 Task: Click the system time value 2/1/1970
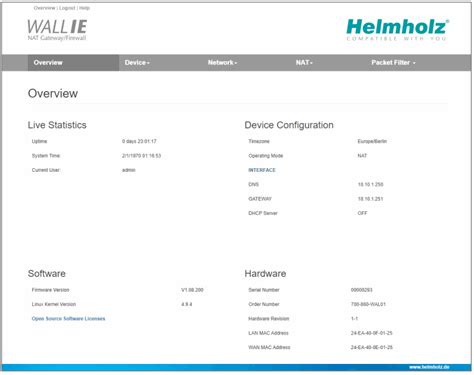point(141,156)
